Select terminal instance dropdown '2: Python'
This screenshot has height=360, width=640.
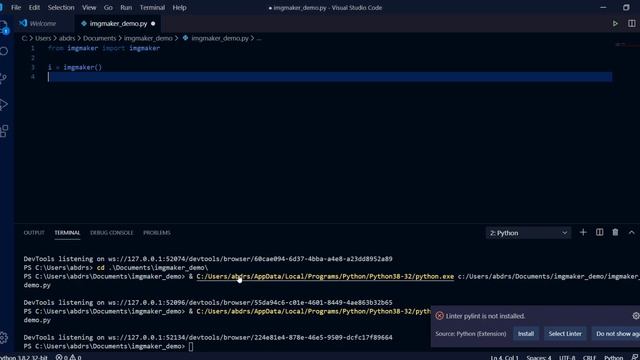coord(528,233)
